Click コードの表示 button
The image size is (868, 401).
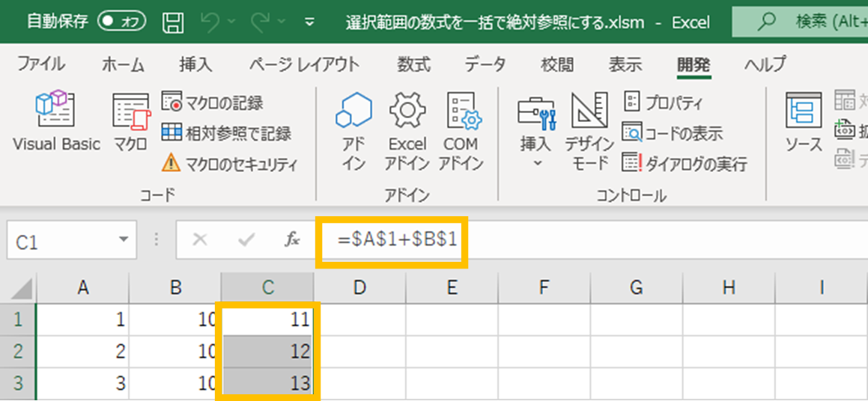coord(673,133)
